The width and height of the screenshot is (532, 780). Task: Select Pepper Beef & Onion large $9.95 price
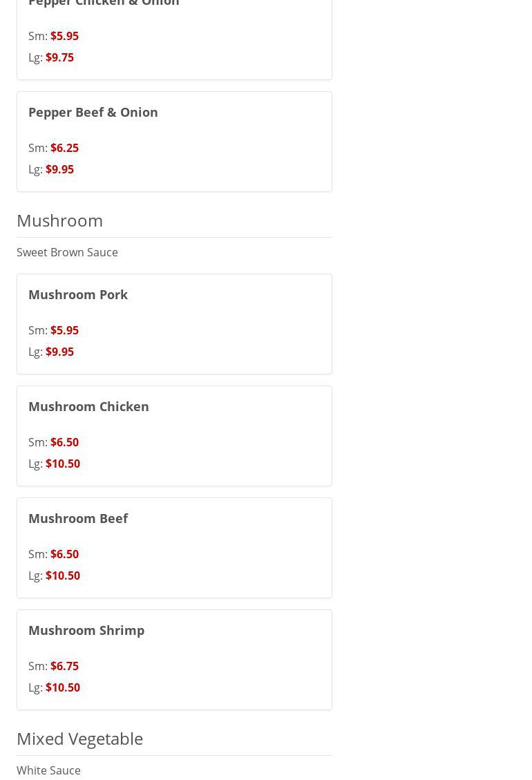point(59,169)
